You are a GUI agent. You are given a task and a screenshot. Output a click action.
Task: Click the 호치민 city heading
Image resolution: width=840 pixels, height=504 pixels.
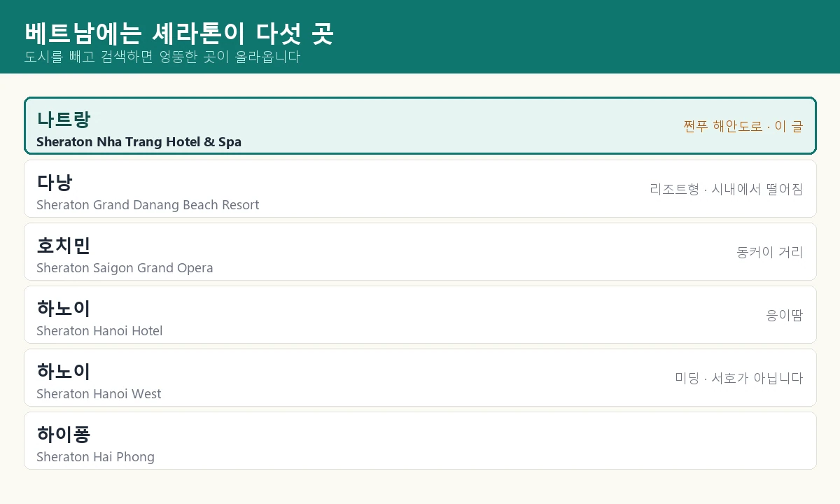(64, 245)
